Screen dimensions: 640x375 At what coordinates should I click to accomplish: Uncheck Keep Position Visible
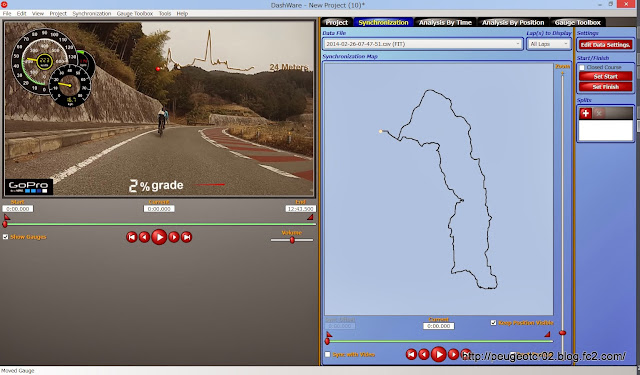pyautogui.click(x=493, y=323)
